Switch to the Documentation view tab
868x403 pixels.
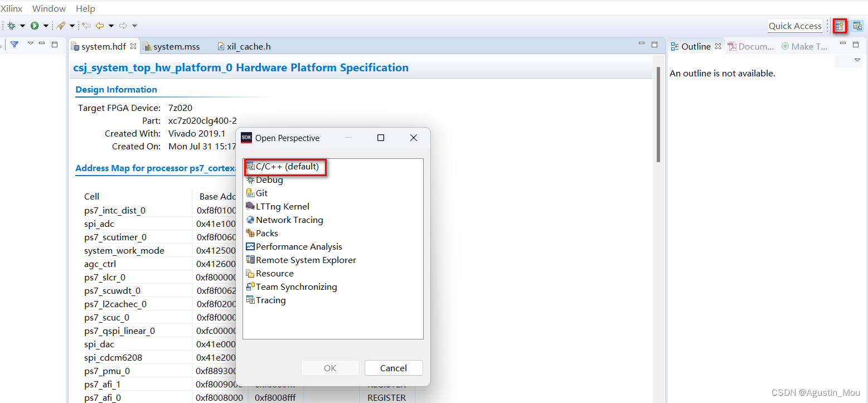coord(751,46)
